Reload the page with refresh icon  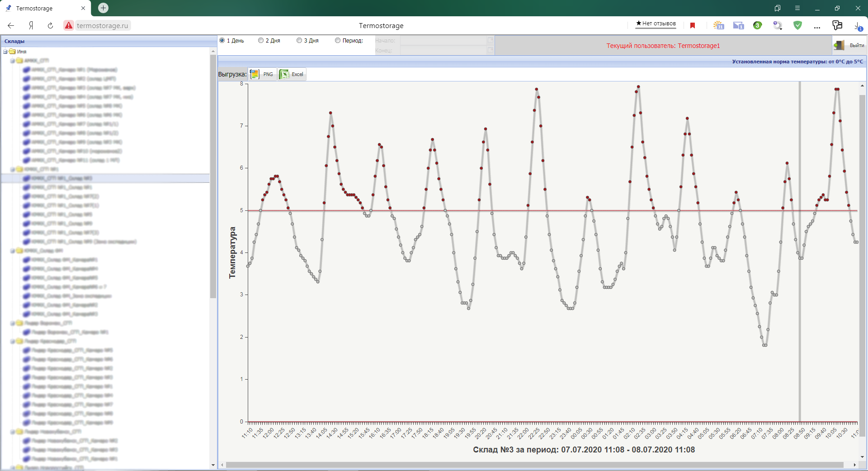tap(50, 25)
